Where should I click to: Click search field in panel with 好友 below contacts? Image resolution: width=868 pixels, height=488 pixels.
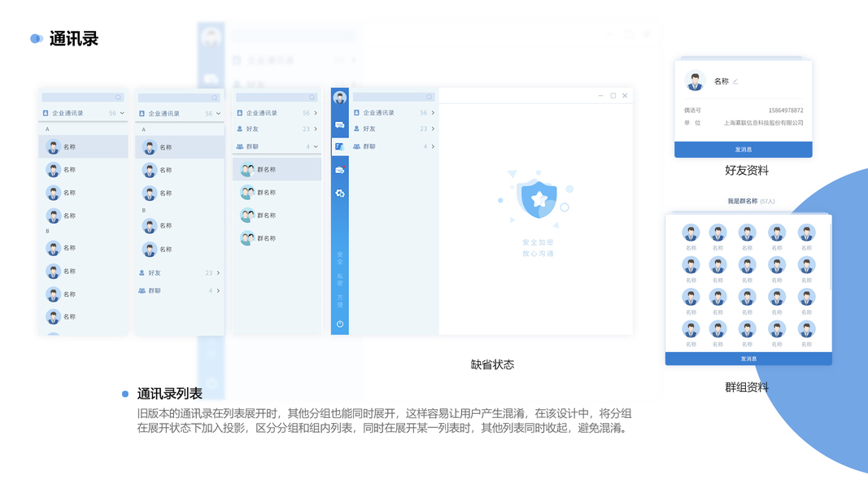coord(179,98)
